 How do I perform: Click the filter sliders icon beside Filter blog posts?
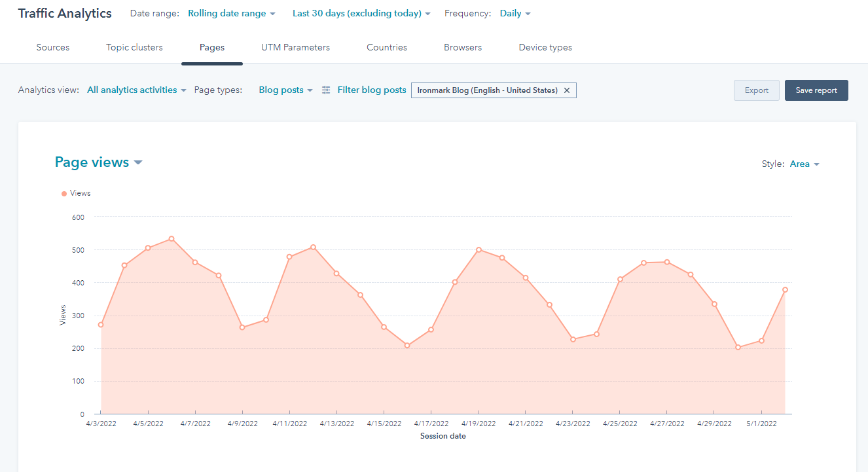[x=326, y=90]
